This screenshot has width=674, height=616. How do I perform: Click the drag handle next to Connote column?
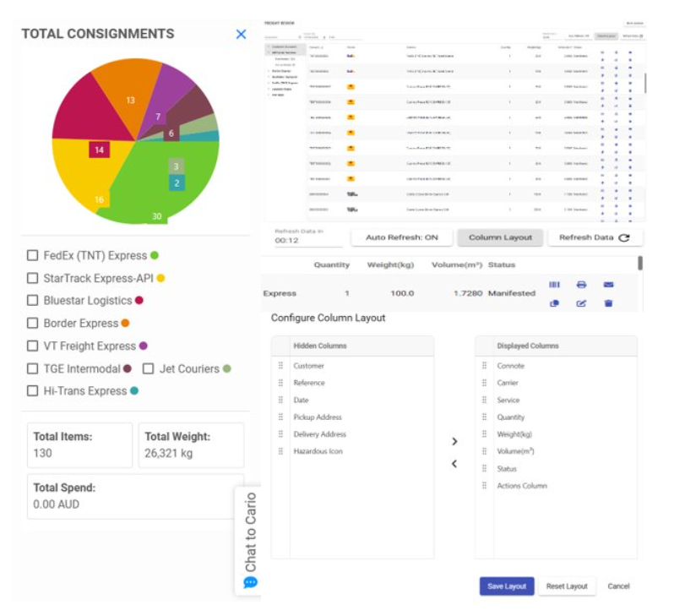[x=485, y=366]
